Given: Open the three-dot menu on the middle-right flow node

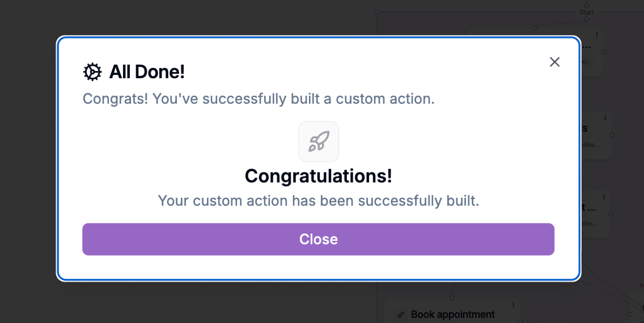Looking at the screenshot, I should click(x=605, y=117).
